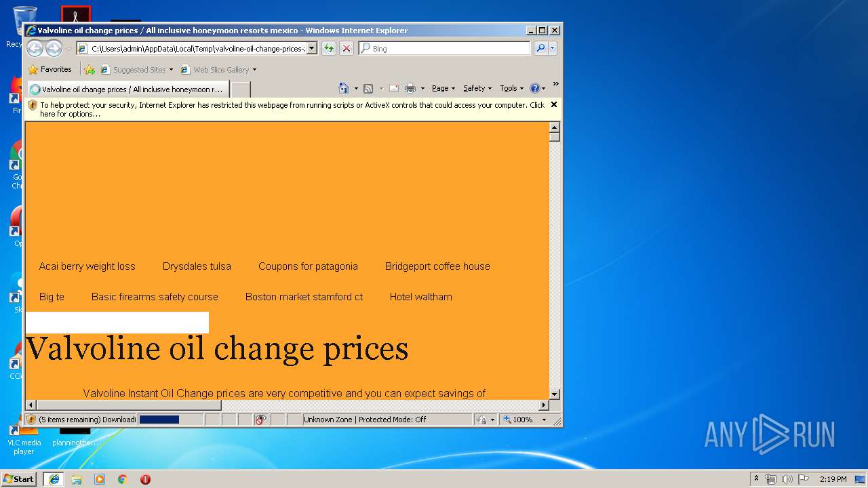Click Unknown Zone Protected Mode status text
Image resolution: width=868 pixels, height=488 pixels.
pos(365,420)
